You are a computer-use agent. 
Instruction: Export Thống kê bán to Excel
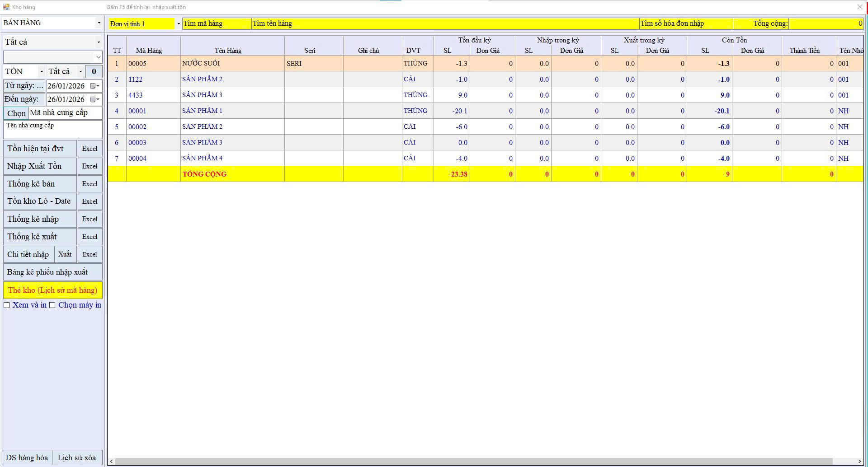90,184
